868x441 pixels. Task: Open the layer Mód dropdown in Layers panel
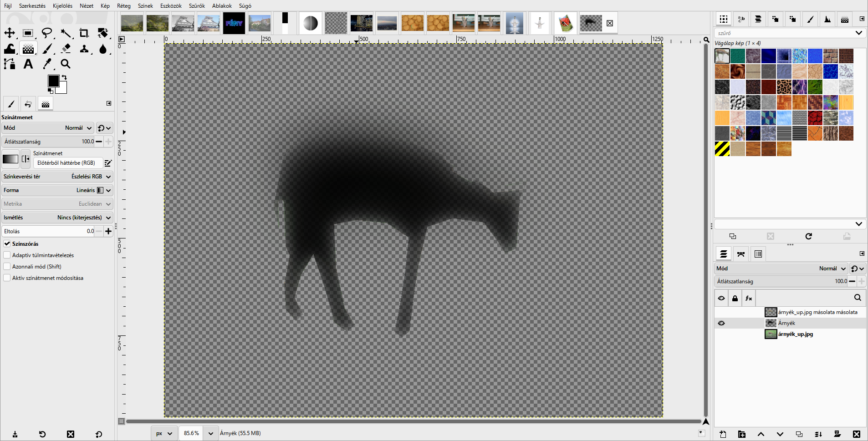[x=781, y=269]
